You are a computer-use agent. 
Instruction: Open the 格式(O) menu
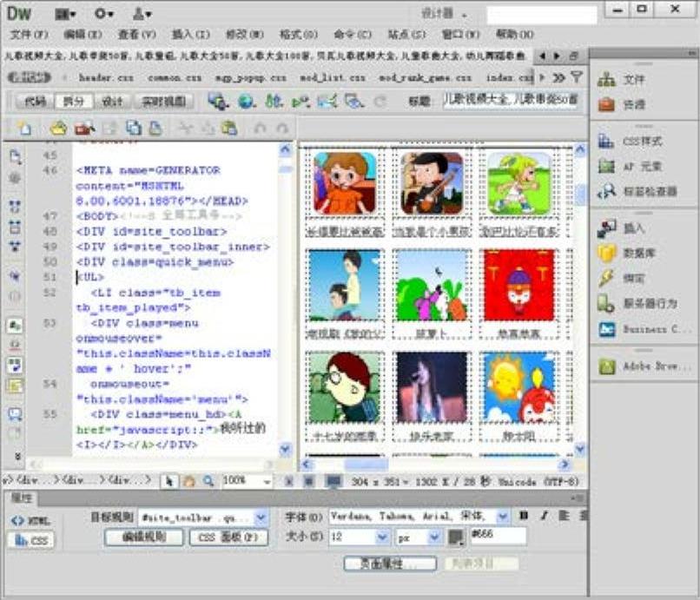click(x=299, y=35)
